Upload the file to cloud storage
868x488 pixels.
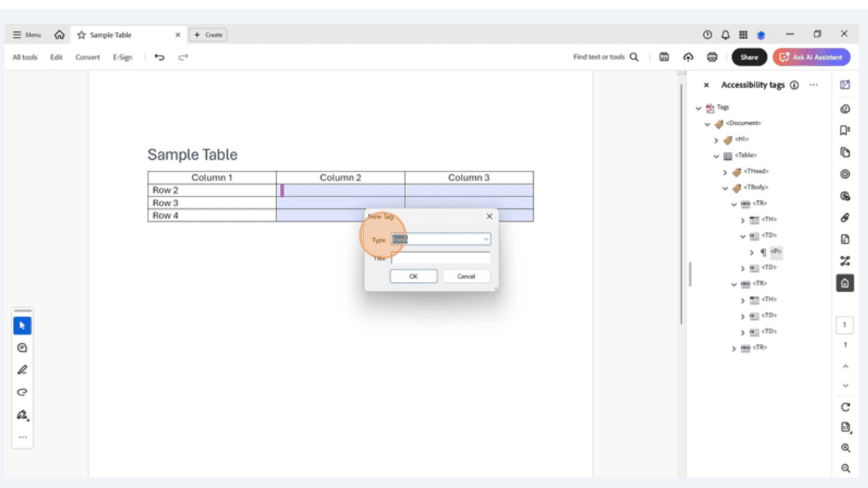click(688, 57)
